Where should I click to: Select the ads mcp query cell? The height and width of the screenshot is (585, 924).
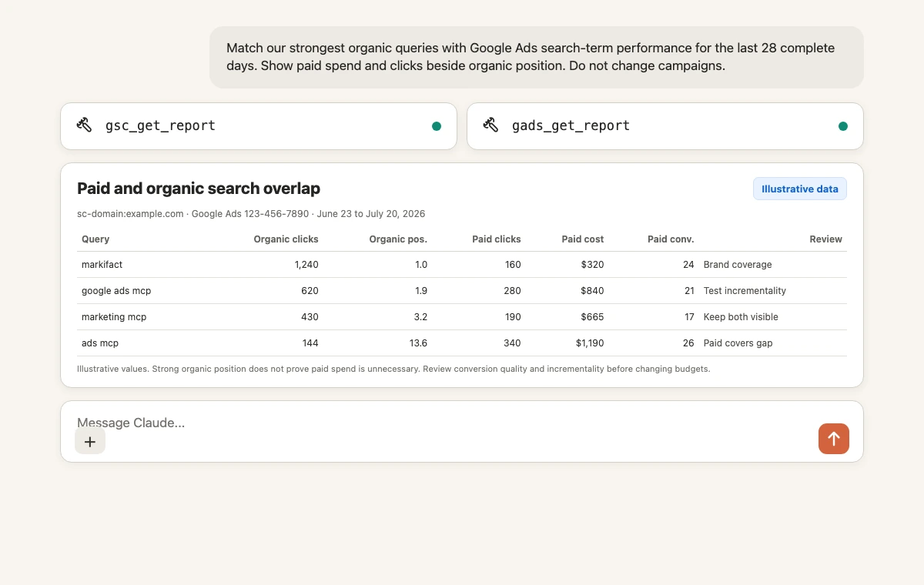tap(100, 343)
